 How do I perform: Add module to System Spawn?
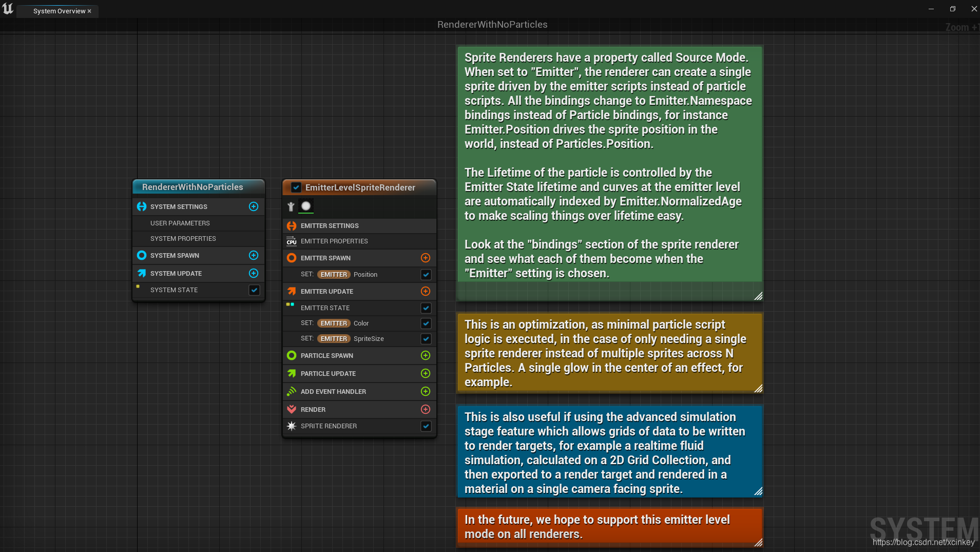(254, 255)
